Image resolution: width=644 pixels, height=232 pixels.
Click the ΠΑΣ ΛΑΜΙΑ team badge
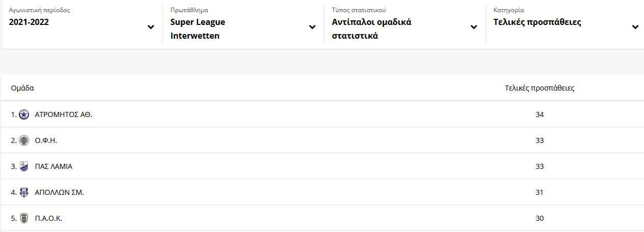click(24, 167)
